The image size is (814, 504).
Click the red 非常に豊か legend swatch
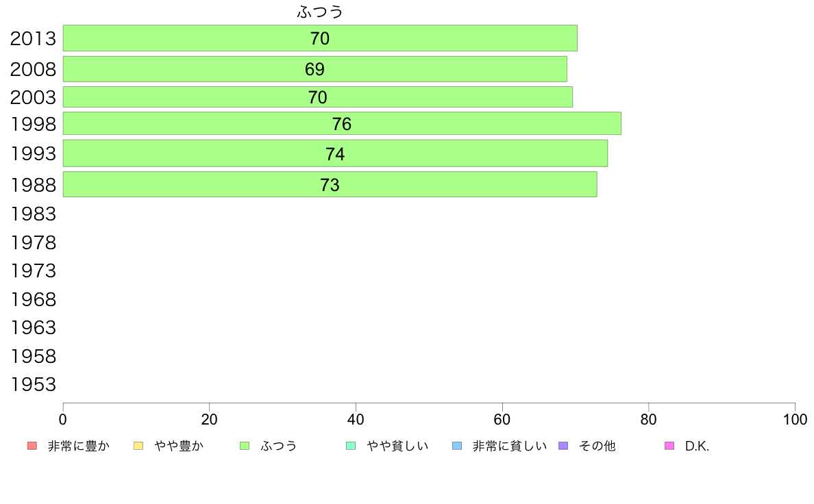click(x=32, y=446)
